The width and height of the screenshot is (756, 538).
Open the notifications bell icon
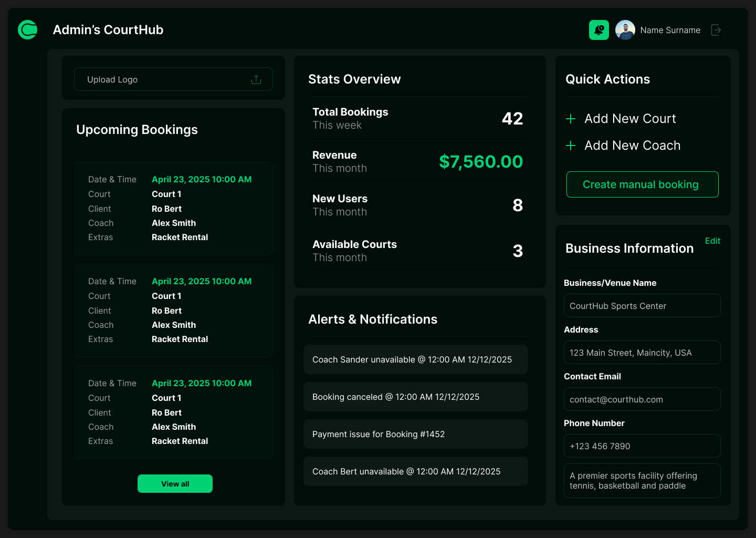[x=599, y=30]
